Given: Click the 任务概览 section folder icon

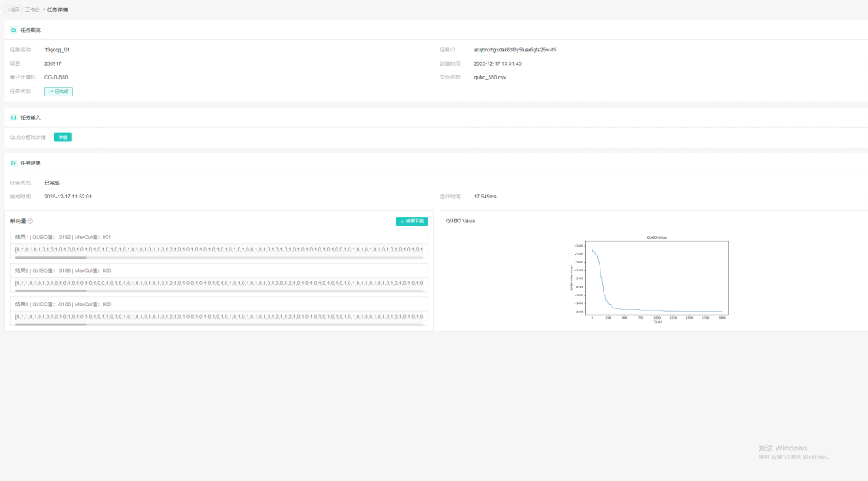Looking at the screenshot, I should 13,30.
